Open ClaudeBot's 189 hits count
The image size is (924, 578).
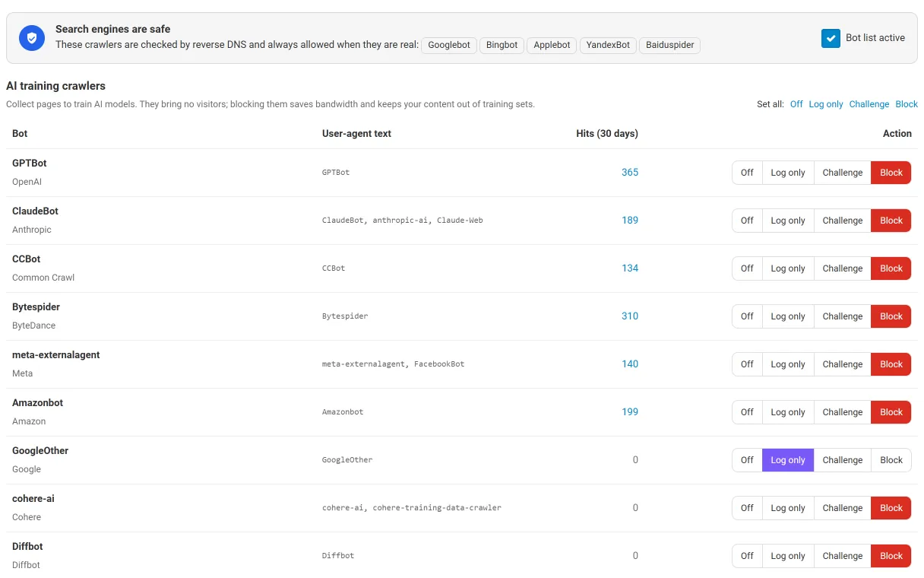click(x=630, y=221)
